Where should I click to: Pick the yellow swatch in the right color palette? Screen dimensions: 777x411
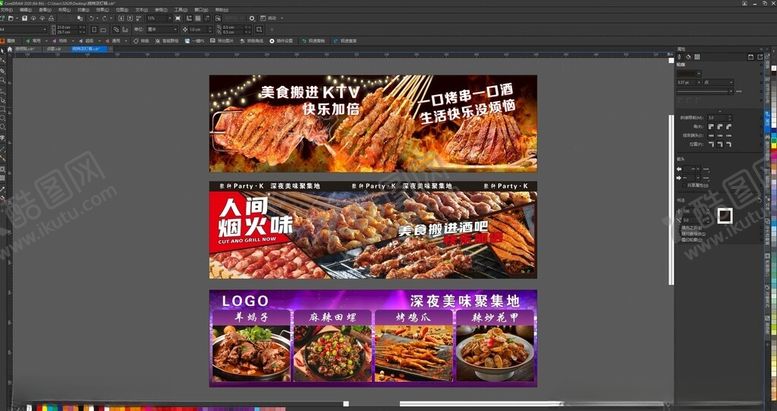[x=774, y=145]
